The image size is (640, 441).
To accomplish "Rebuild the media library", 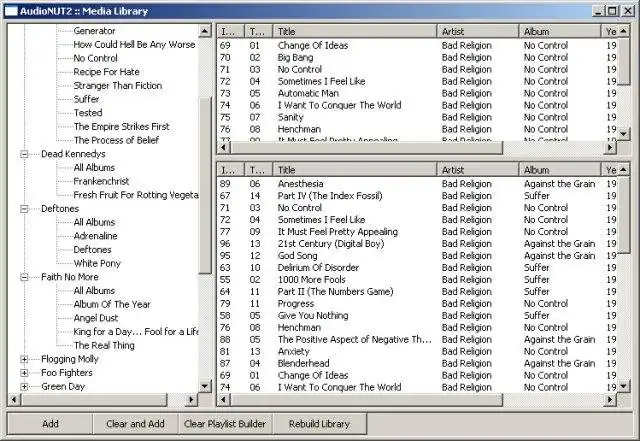I will tap(320, 424).
